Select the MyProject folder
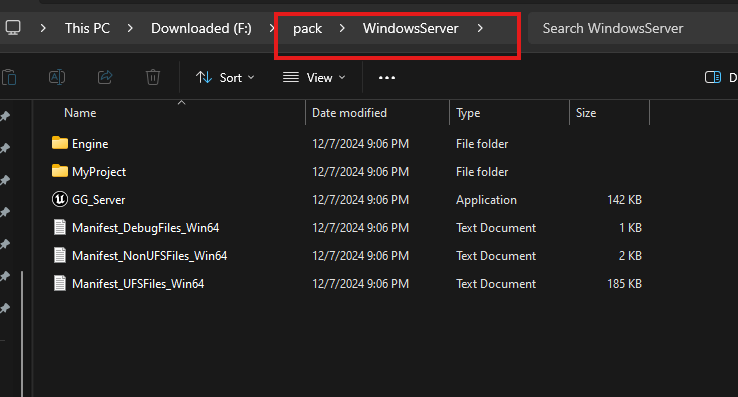 click(x=99, y=172)
